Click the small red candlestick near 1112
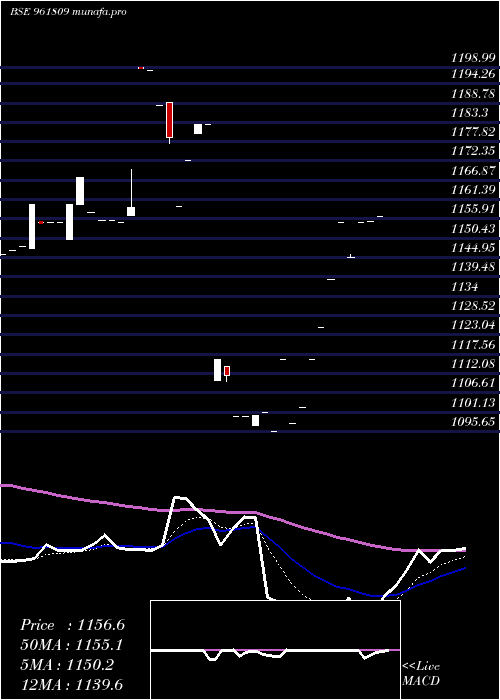 point(227,371)
